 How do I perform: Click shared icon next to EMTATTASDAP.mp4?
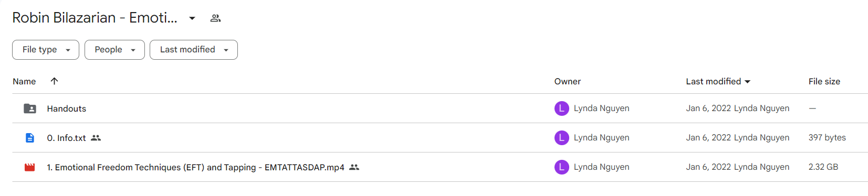click(354, 167)
